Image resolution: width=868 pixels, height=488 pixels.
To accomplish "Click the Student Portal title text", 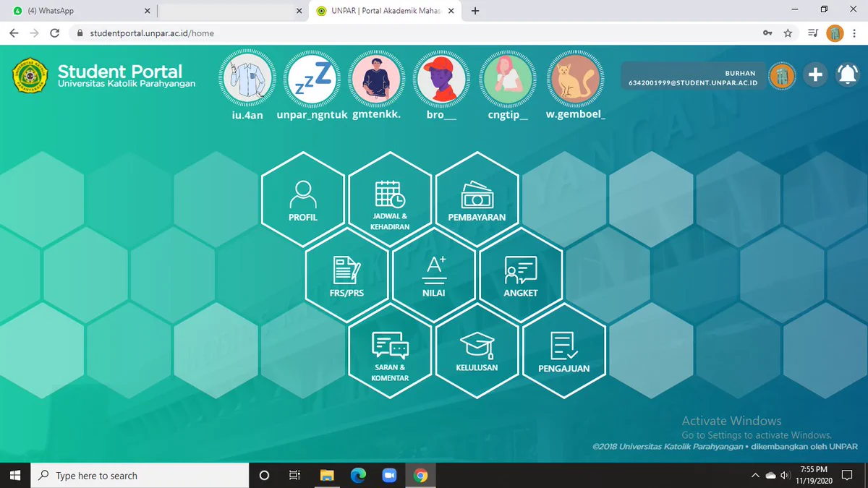I will pos(120,71).
